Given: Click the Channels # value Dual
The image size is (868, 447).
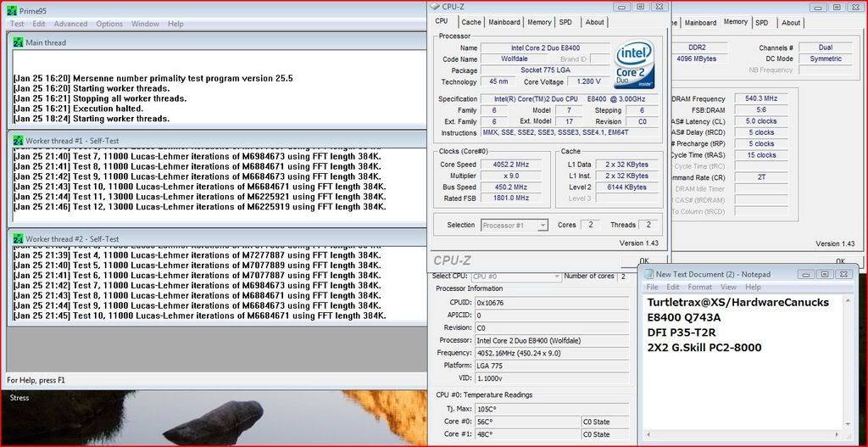Looking at the screenshot, I should 826,47.
